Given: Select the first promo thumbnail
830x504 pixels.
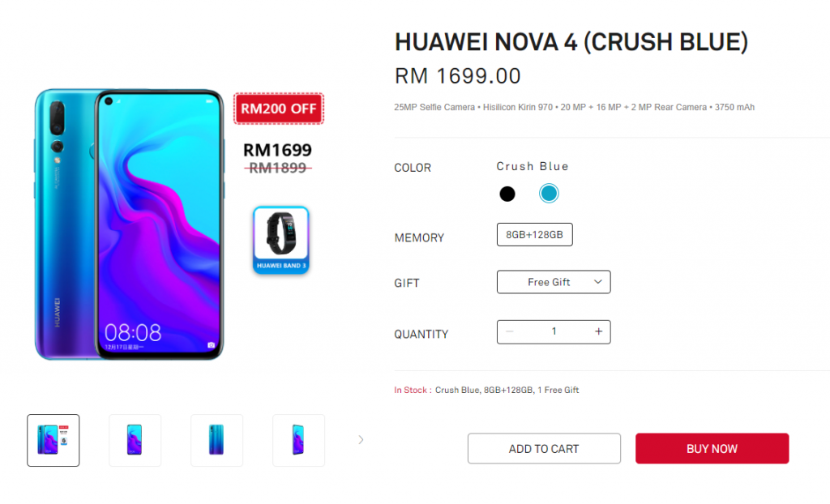Looking at the screenshot, I should point(53,440).
